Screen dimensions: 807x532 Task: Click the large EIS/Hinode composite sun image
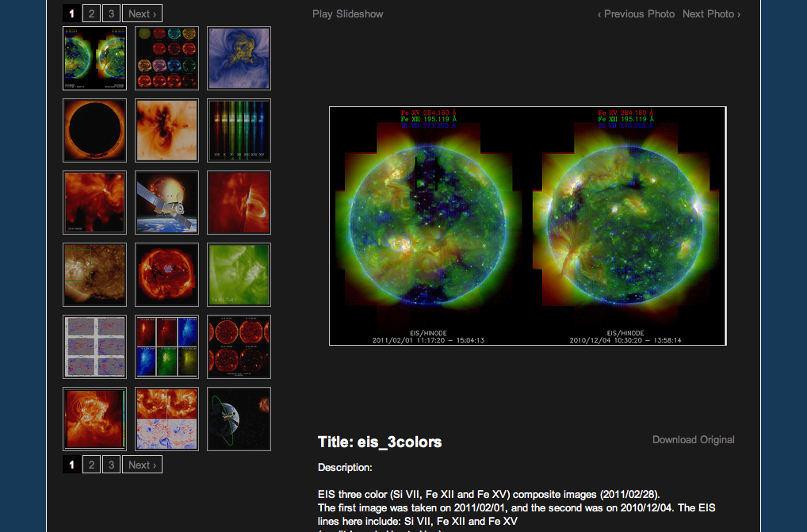tap(527, 226)
